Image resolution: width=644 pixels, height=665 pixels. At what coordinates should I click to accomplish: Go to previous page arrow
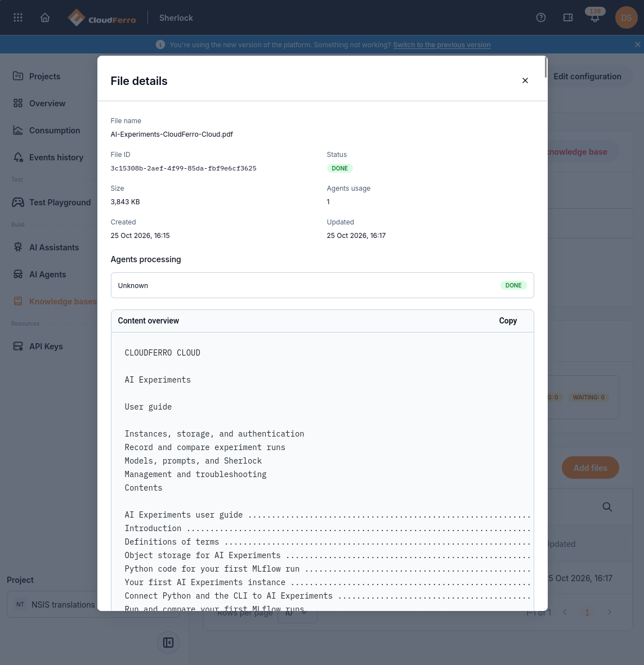[x=565, y=612]
